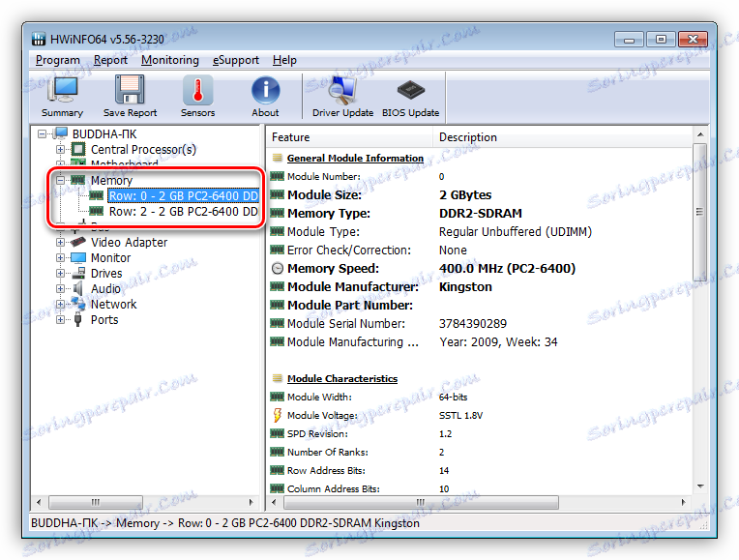
Task: Click the RAM icon beside Row: 2 entry
Action: click(x=96, y=211)
